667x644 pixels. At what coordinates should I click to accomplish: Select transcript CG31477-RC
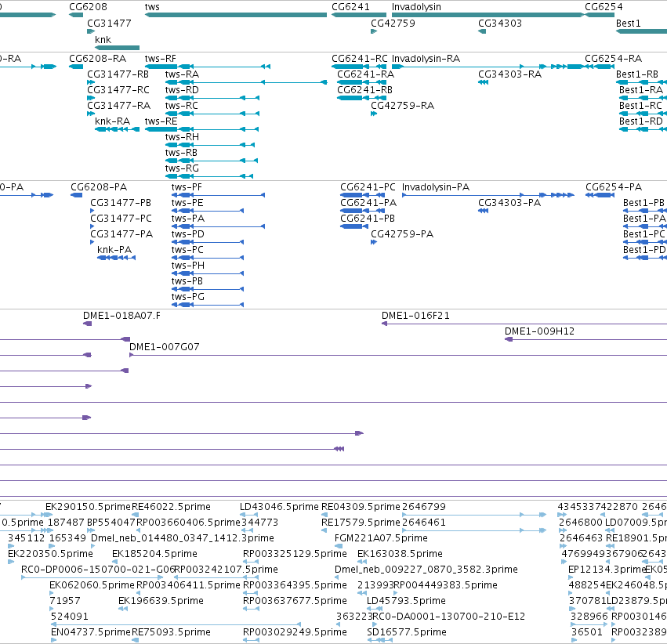click(91, 98)
